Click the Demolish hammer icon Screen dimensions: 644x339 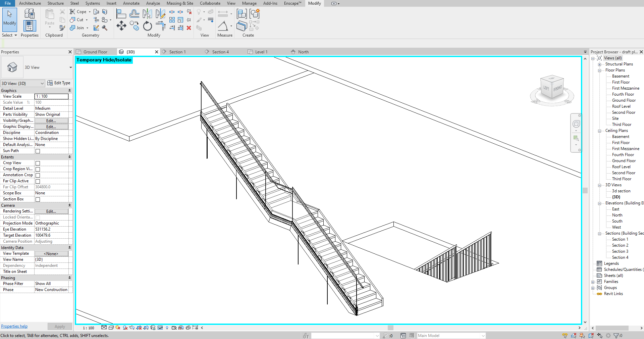tap(105, 28)
